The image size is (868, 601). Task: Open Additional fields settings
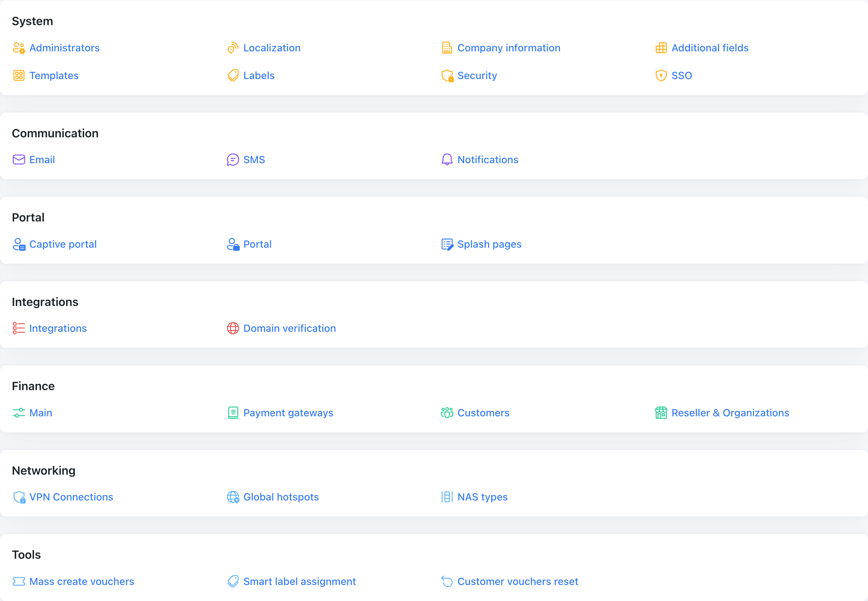pos(710,48)
